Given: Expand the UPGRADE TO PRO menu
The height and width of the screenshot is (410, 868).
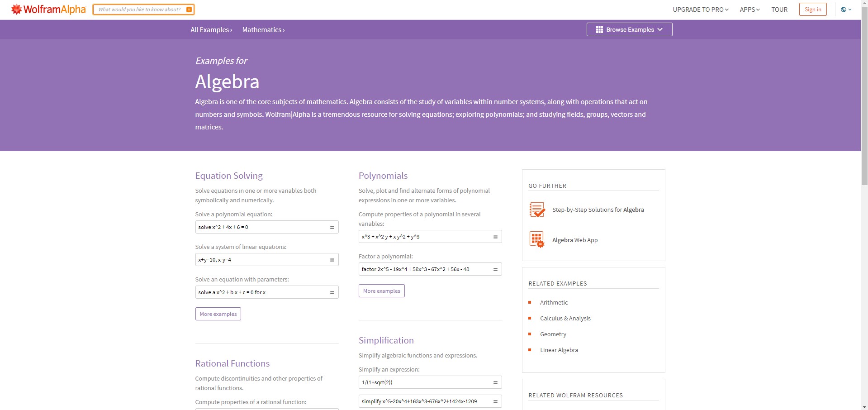Looking at the screenshot, I should pos(700,10).
